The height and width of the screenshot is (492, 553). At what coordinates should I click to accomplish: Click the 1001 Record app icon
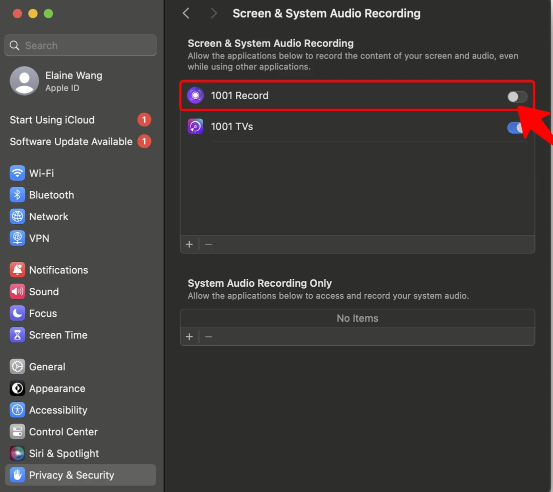pos(195,95)
